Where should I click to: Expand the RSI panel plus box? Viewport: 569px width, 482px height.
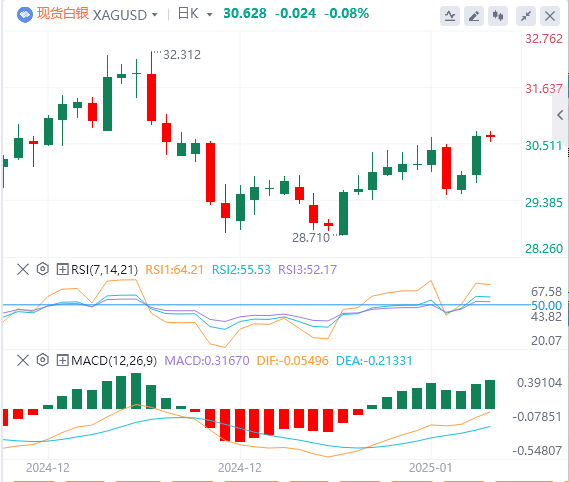(x=62, y=269)
